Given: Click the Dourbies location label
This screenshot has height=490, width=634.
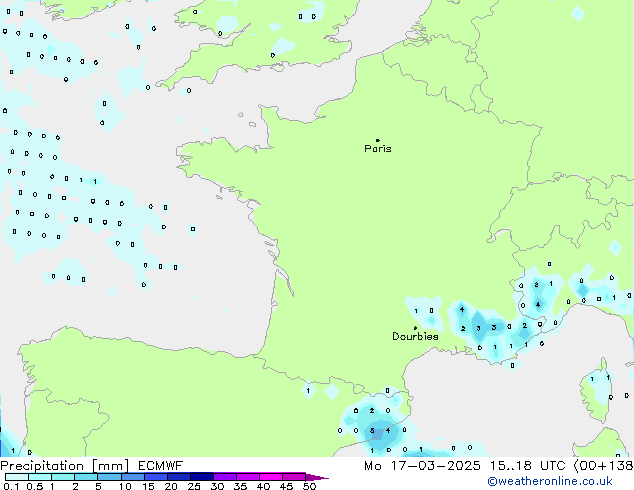Looking at the screenshot, I should (415, 336).
